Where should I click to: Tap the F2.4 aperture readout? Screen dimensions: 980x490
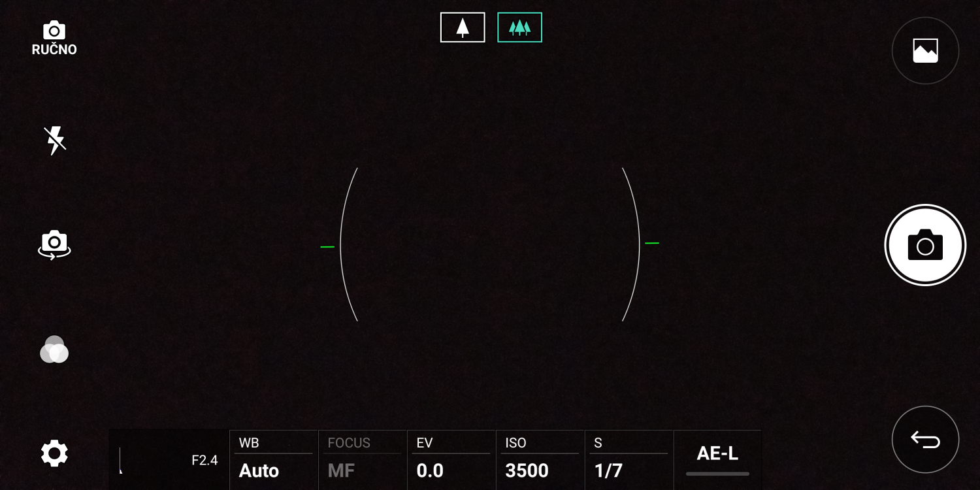coord(204,461)
